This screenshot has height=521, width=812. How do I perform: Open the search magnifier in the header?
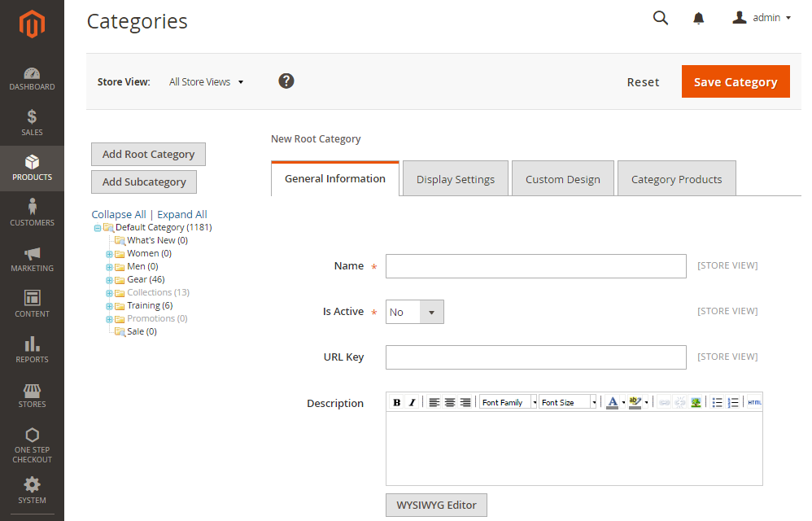tap(661, 18)
